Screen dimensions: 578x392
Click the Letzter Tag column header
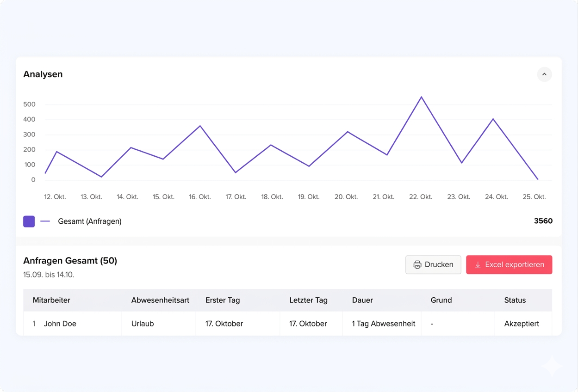click(x=308, y=300)
